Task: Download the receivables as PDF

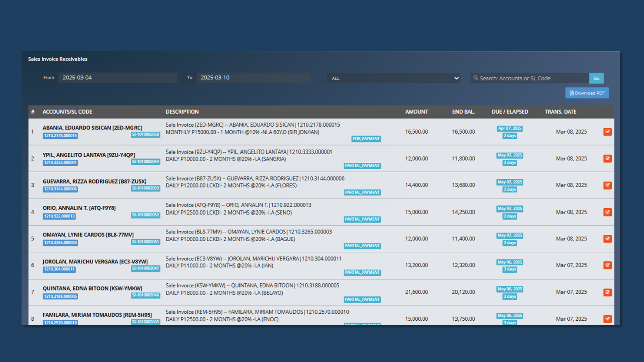Action: click(x=587, y=93)
